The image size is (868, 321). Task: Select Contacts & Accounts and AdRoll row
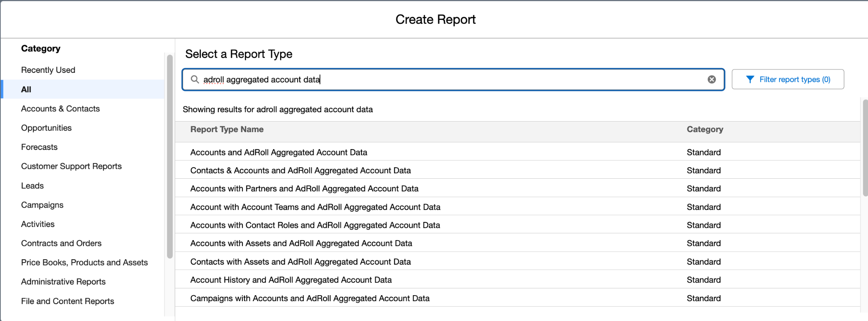(517, 170)
